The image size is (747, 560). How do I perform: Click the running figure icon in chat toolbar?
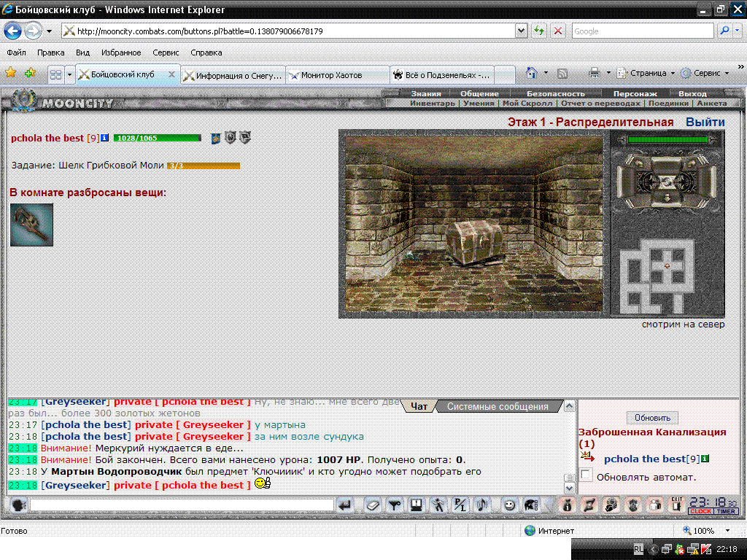click(438, 505)
